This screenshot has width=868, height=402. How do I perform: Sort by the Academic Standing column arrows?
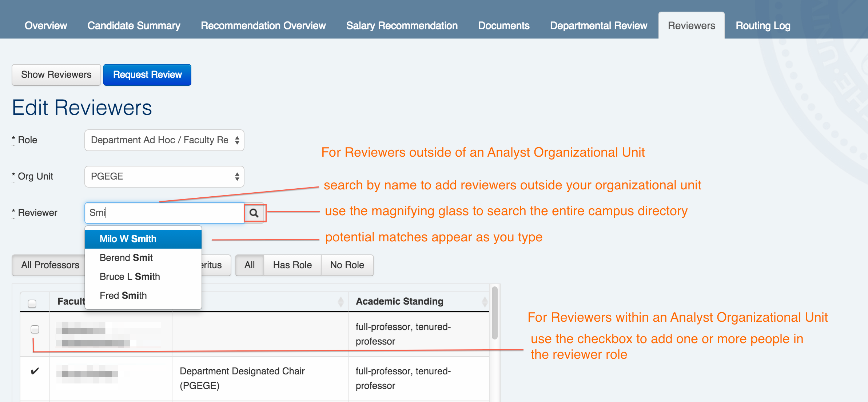484,302
